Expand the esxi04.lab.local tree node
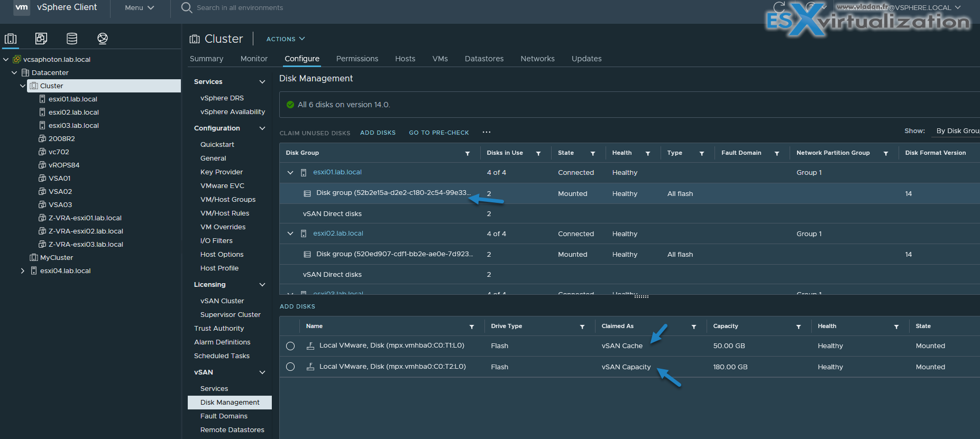 click(23, 270)
